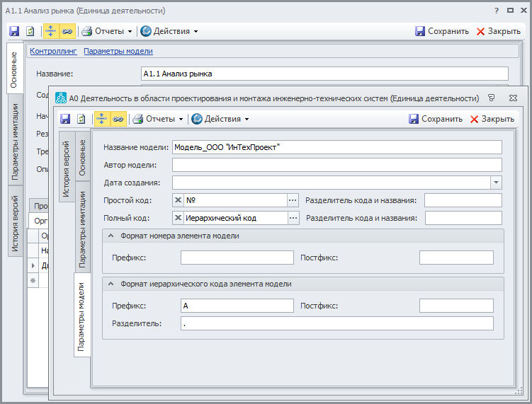Open ellipsis browse button for Полный код
This screenshot has width=532, height=404.
point(293,218)
